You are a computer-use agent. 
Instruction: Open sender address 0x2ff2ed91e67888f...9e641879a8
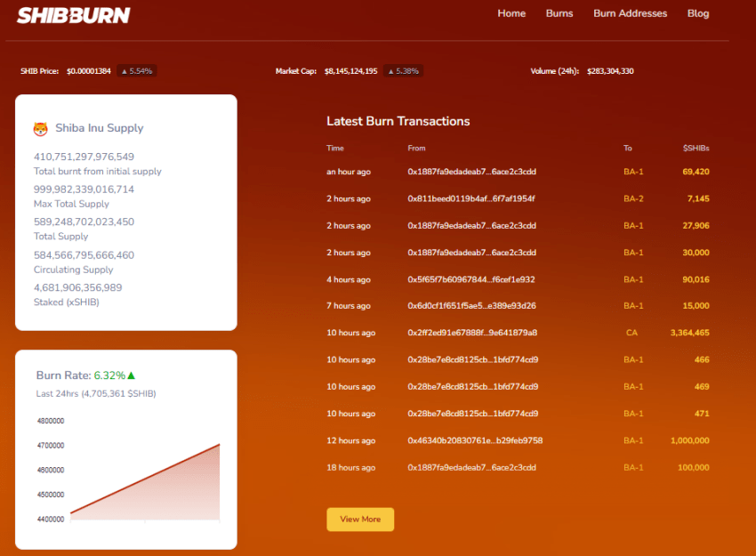472,333
